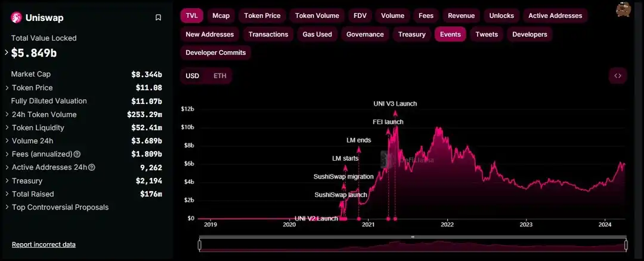The height and width of the screenshot is (261, 644).
Task: Click the UNI V2 Launch event label
Action: coord(316,218)
